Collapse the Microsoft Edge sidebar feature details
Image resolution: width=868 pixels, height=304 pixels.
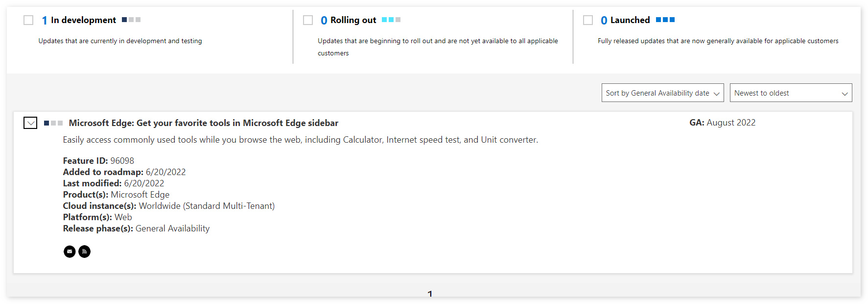coord(30,123)
